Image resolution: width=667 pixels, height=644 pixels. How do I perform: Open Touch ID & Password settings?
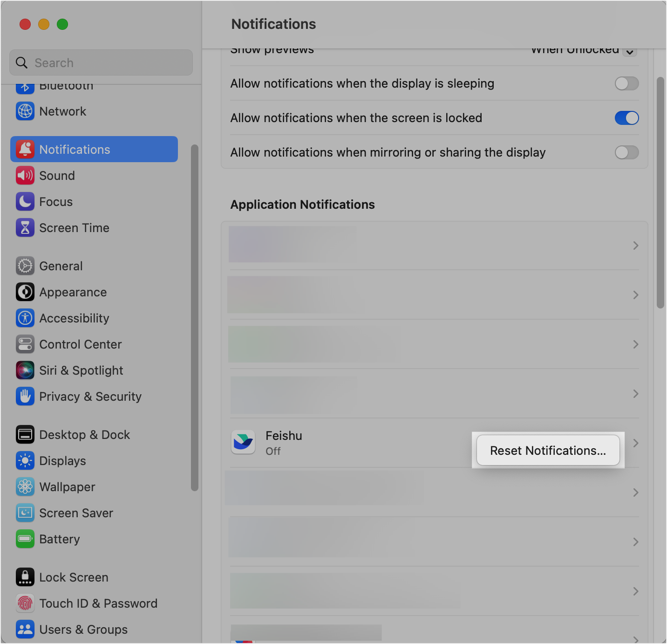point(98,603)
